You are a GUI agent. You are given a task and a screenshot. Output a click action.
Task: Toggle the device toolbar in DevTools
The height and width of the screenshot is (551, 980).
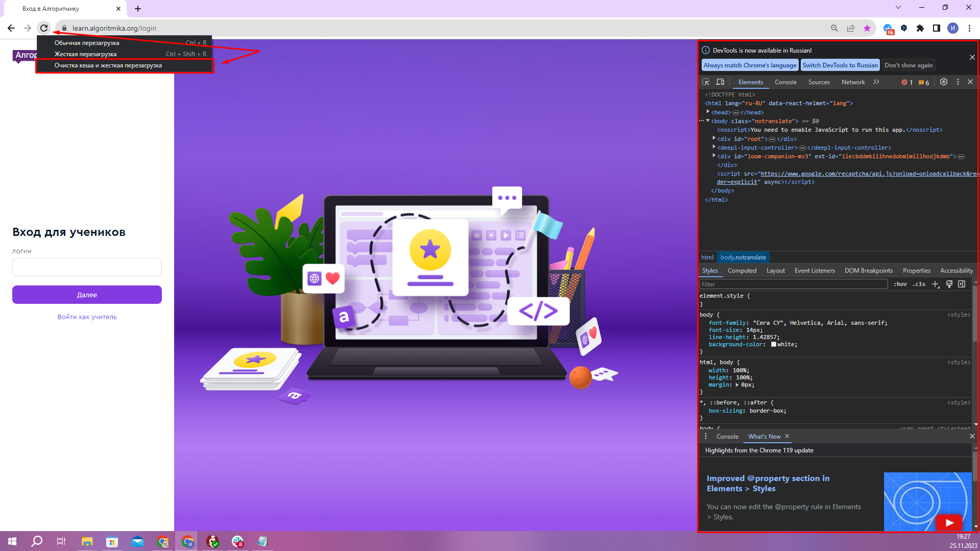pyautogui.click(x=720, y=82)
